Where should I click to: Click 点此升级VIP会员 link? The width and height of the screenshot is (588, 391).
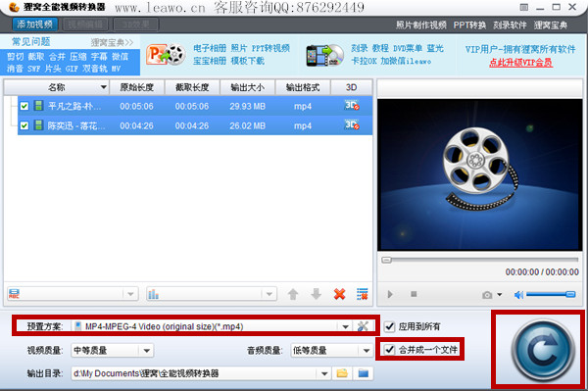pos(521,63)
